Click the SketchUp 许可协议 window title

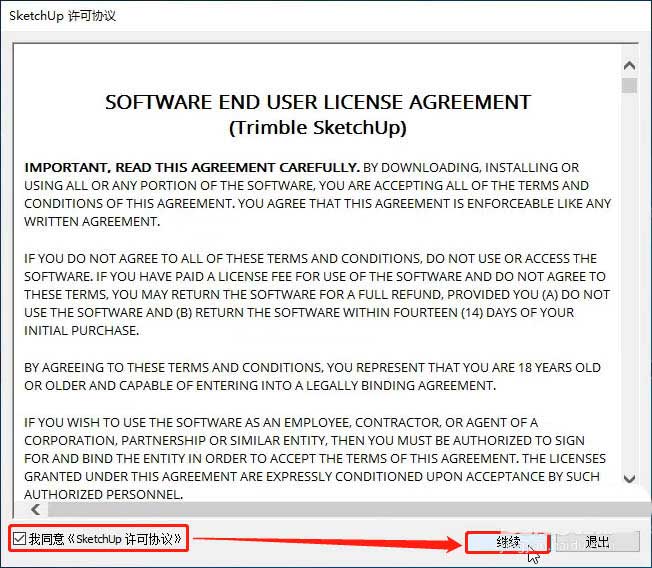[x=62, y=16]
